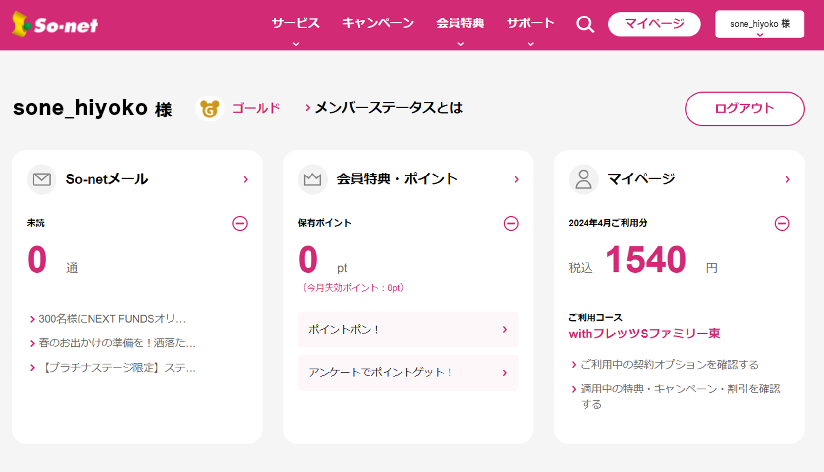824x472 pixels.
Task: Click the crown icon for member benefits
Action: pyautogui.click(x=313, y=179)
